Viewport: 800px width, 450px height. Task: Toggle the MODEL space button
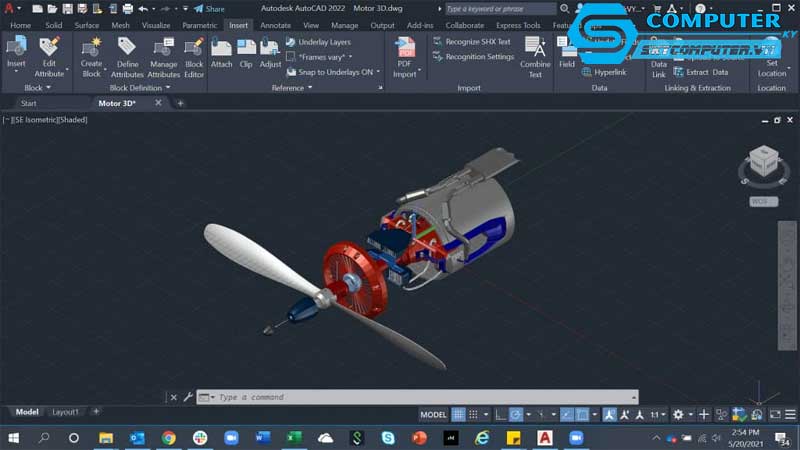[433, 415]
